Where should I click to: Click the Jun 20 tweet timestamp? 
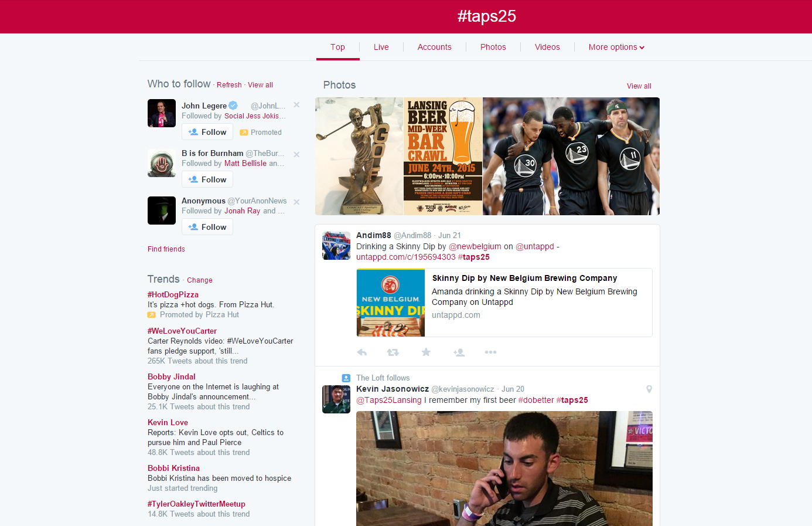513,389
